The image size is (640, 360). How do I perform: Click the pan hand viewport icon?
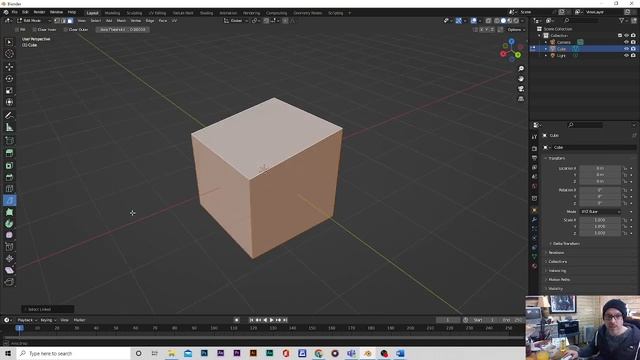point(521,79)
